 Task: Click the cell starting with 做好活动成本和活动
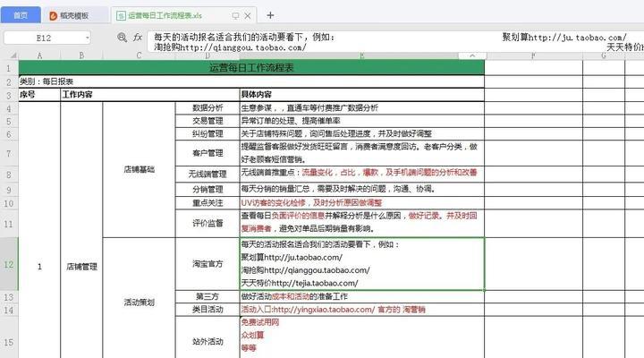362,296
